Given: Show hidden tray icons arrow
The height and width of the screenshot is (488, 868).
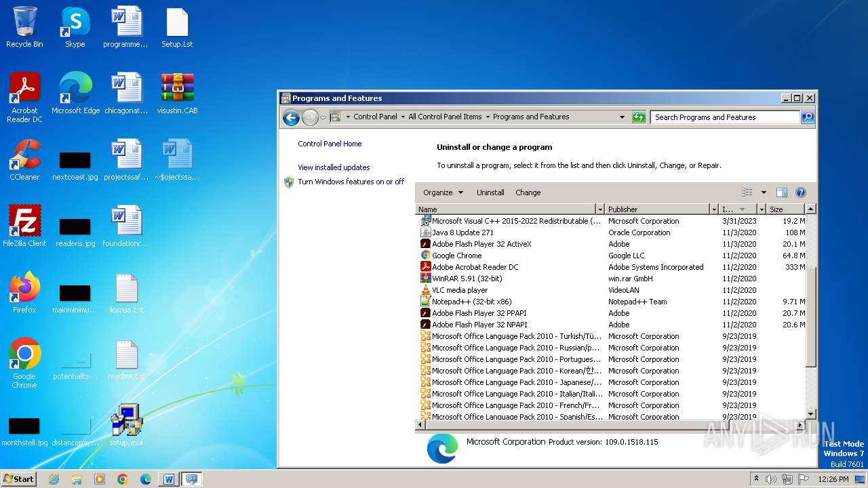Looking at the screenshot, I should pos(756,479).
